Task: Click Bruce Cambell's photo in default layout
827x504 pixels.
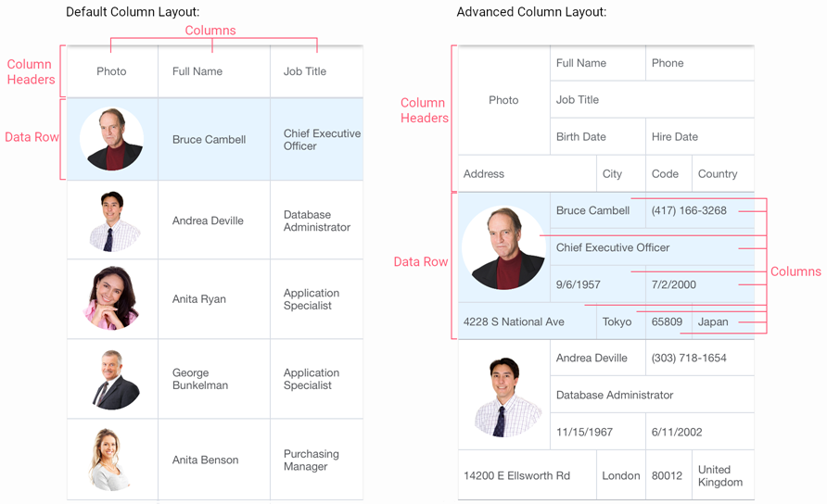Action: click(x=112, y=139)
